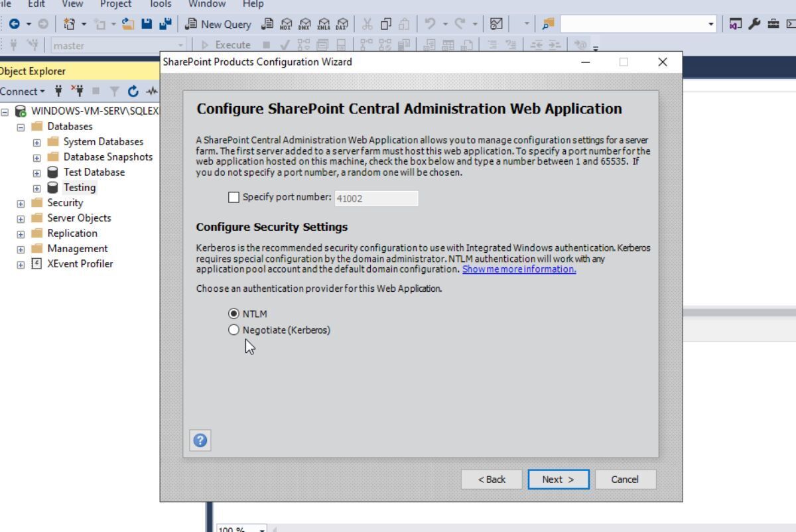Select the Test Database item in tree
This screenshot has height=532, width=796.
94,172
